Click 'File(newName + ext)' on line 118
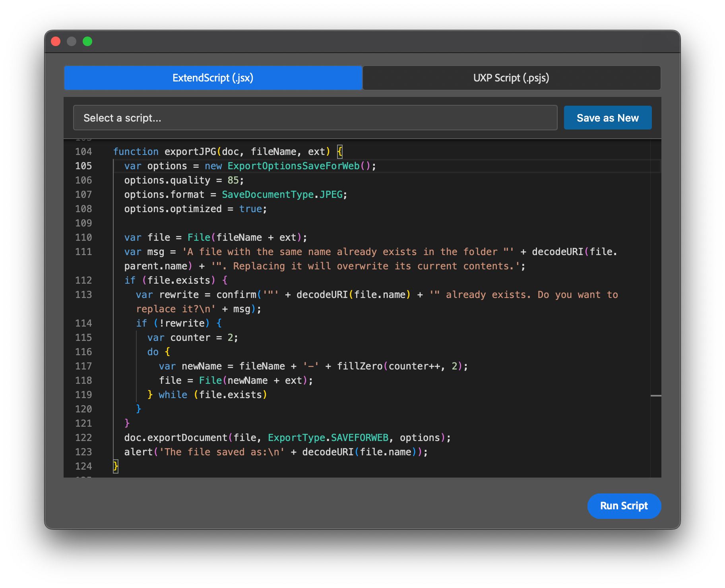The height and width of the screenshot is (588, 725). click(253, 380)
